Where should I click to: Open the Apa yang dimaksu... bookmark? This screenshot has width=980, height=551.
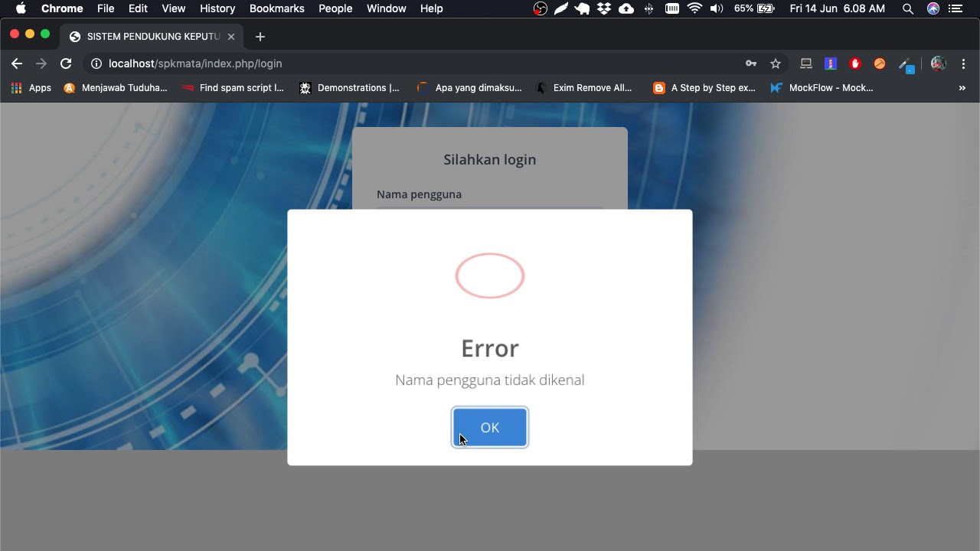(469, 88)
